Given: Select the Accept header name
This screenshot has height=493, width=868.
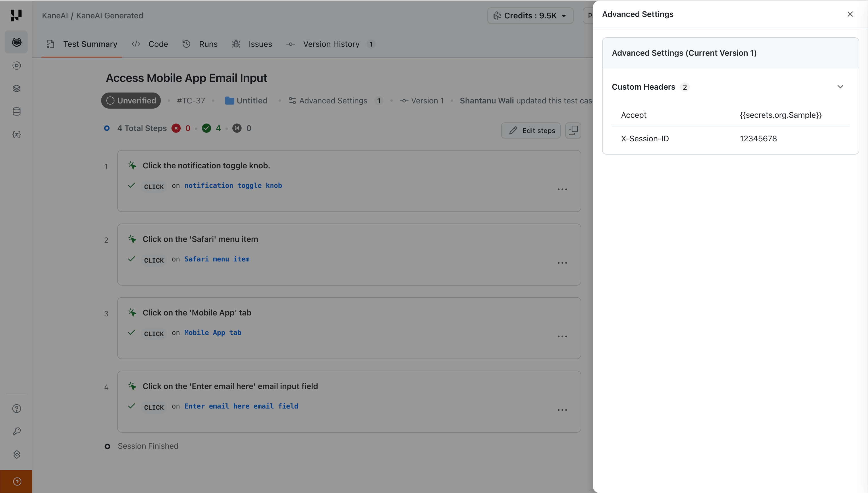Looking at the screenshot, I should (x=634, y=115).
